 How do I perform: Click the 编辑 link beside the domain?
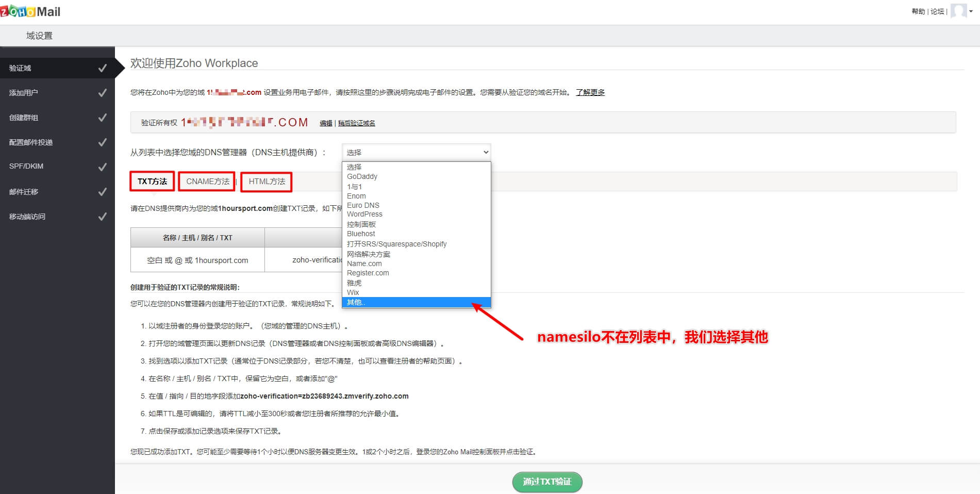[325, 123]
